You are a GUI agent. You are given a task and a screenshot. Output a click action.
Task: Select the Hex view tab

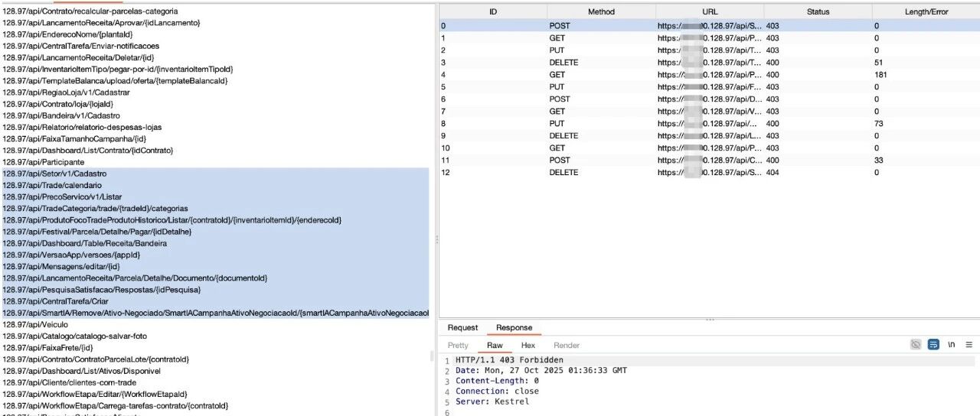[528, 346]
